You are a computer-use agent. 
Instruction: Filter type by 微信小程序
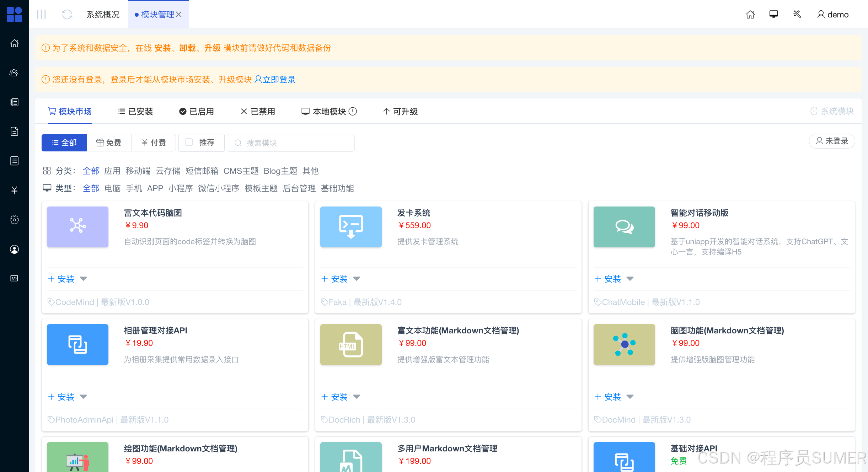tap(219, 188)
